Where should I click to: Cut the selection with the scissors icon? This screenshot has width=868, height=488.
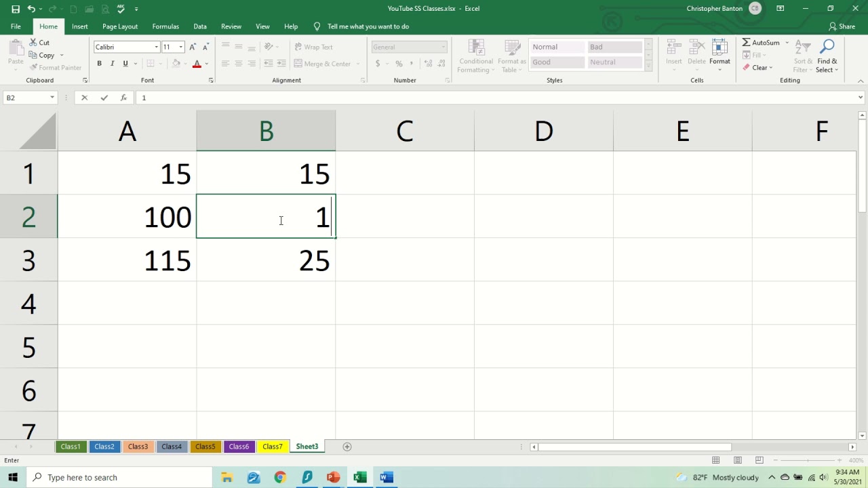pos(33,43)
